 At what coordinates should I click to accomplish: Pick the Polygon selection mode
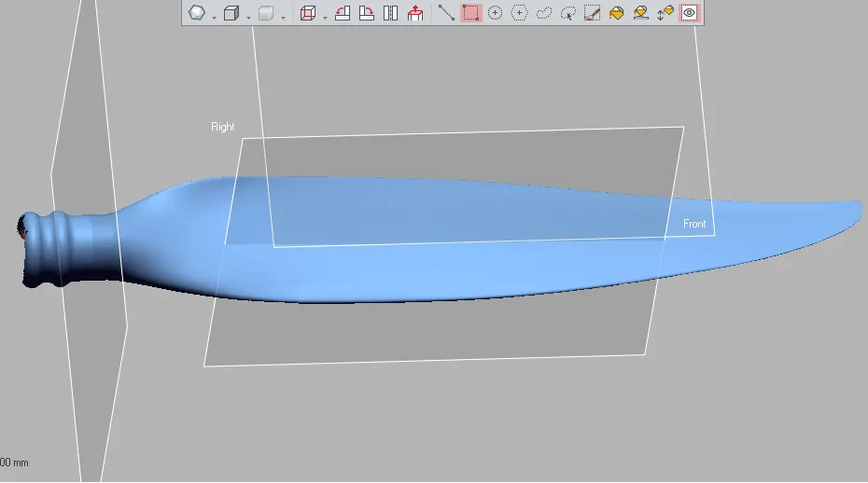click(x=519, y=13)
